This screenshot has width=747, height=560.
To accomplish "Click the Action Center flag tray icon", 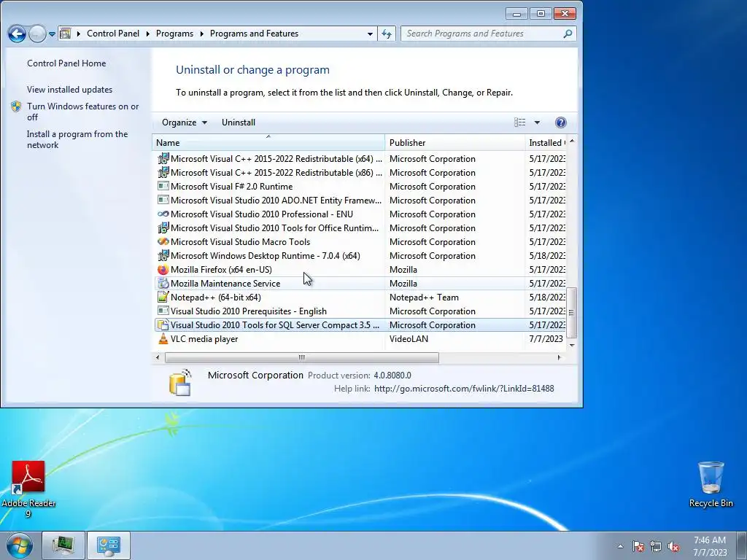I will tap(638, 546).
